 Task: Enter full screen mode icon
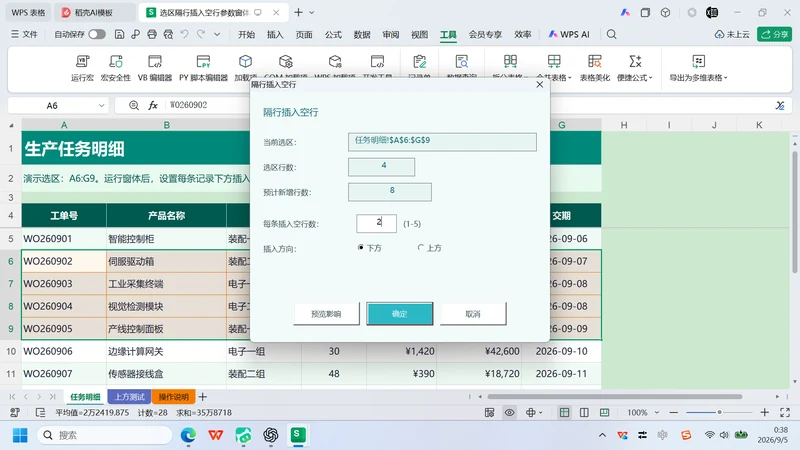coord(785,412)
